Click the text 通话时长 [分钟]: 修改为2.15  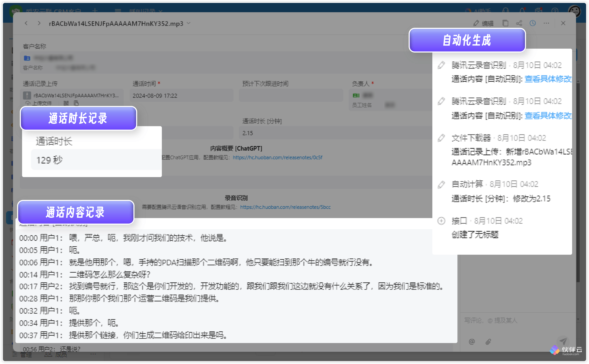point(501,199)
